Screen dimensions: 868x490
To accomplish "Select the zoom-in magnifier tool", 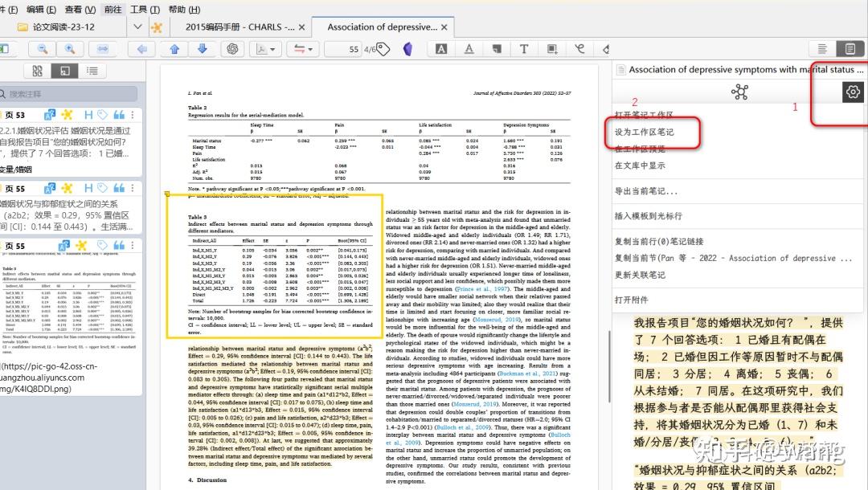I will (x=71, y=48).
